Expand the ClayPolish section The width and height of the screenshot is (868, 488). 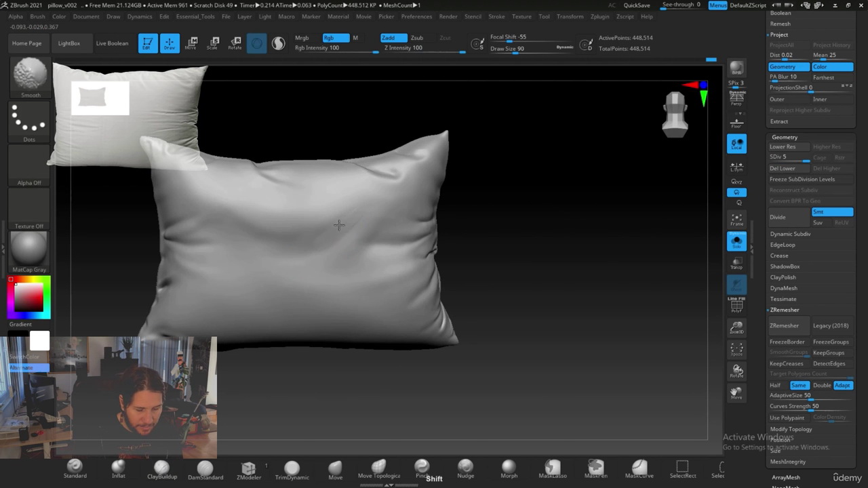click(x=783, y=277)
